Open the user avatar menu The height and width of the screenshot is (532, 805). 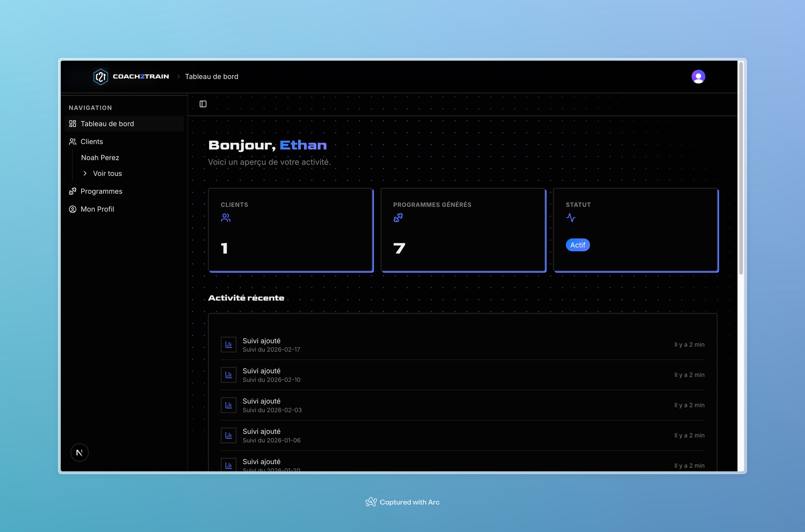coord(698,77)
